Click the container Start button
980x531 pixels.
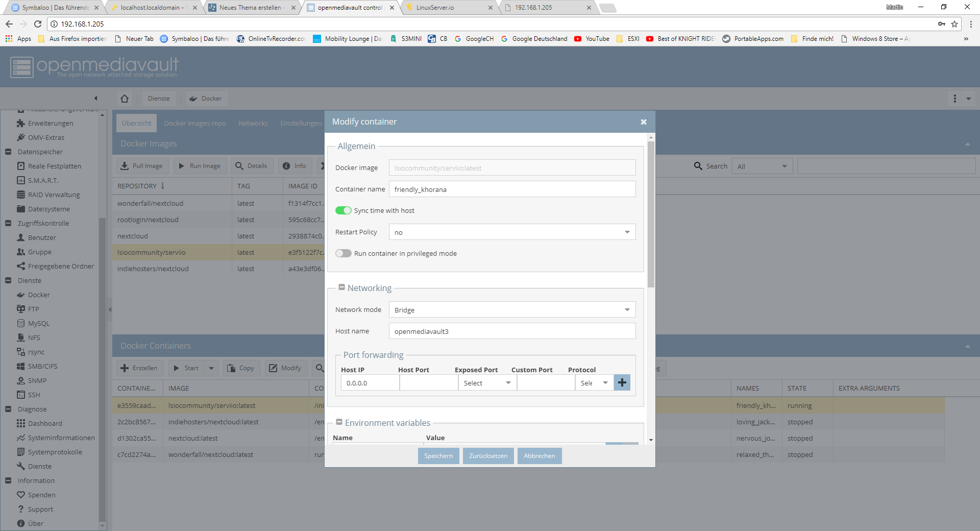tap(186, 368)
